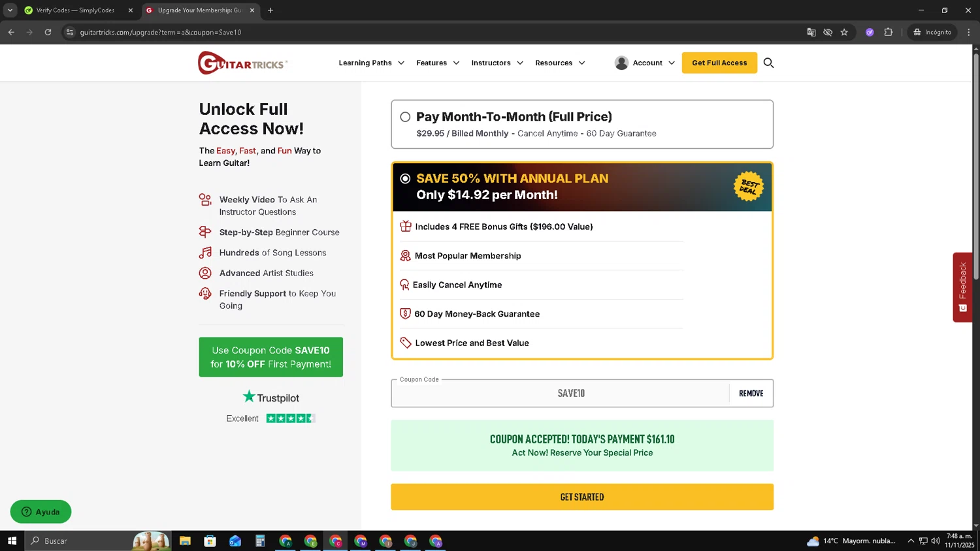Click "Lowest Price and Best Value" text
The width and height of the screenshot is (980, 551).
click(472, 343)
